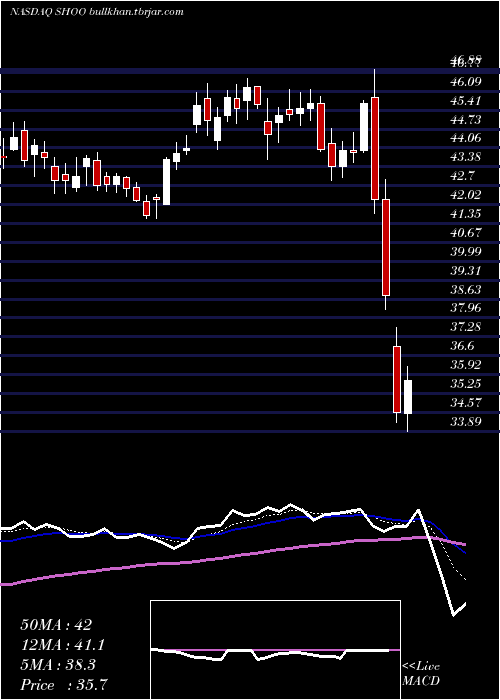
Task: Click the 35.92 price axis label
Action: (x=466, y=365)
